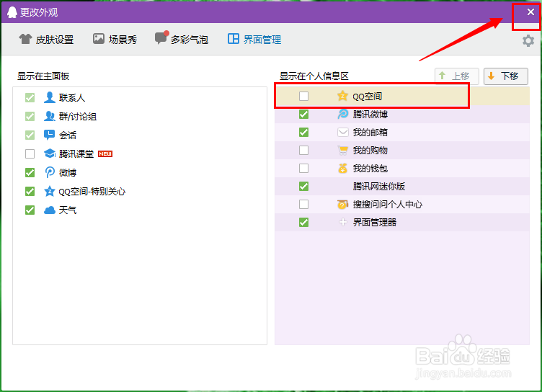Viewport: 542px width, 392px height.
Task: Click the 天气 cloud icon
Action: pos(50,210)
